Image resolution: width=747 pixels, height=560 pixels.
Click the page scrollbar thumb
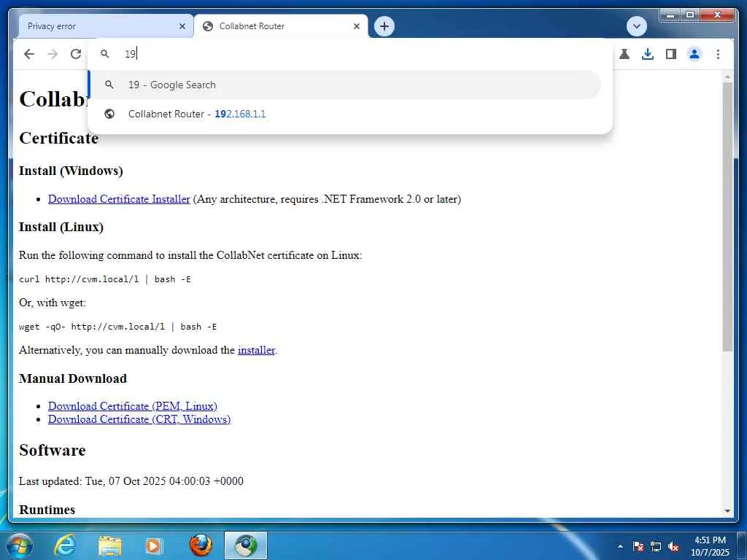[x=727, y=217]
